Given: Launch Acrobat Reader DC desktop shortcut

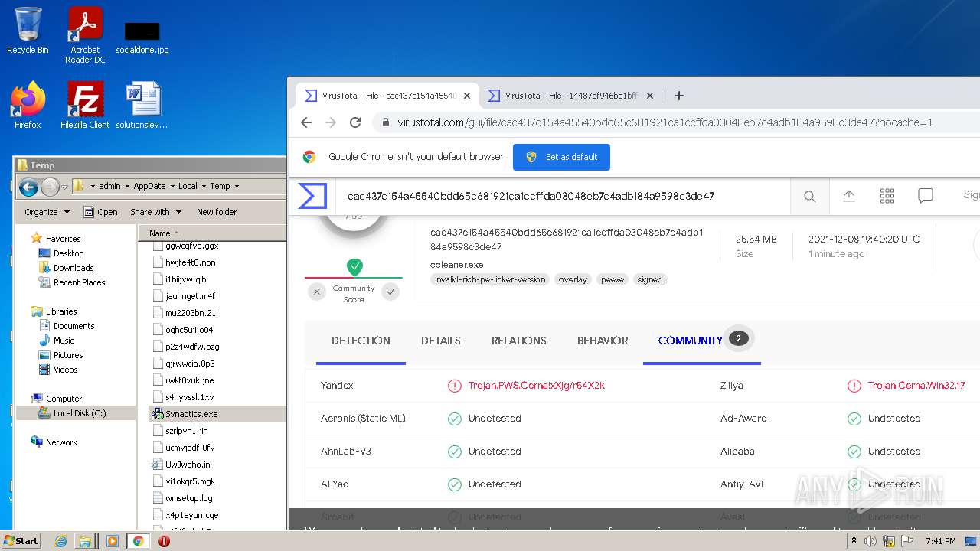Looking at the screenshot, I should pos(85,35).
